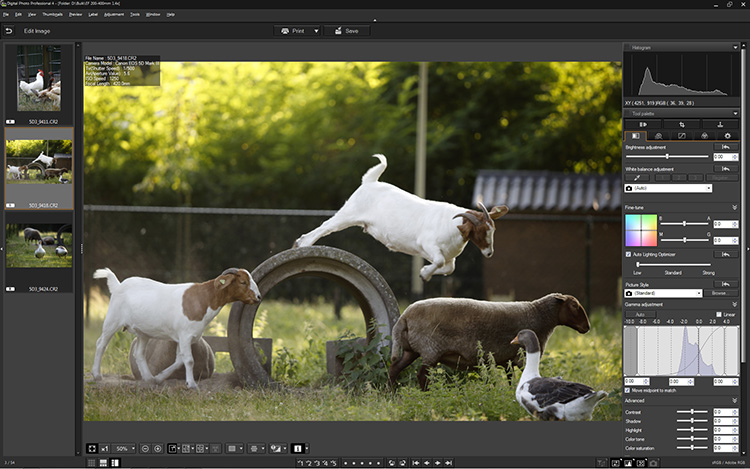Viewport: 750px width, 469px height.
Task: Click the Edit Image back arrow icon
Action: click(9, 31)
